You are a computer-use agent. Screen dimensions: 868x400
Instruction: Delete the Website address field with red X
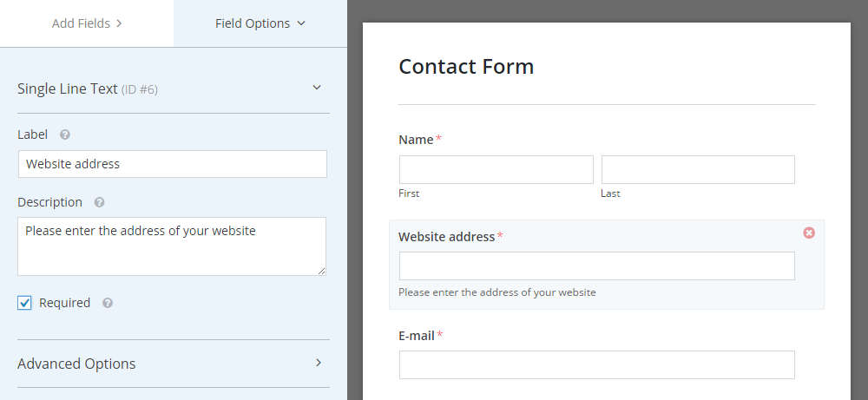(809, 233)
